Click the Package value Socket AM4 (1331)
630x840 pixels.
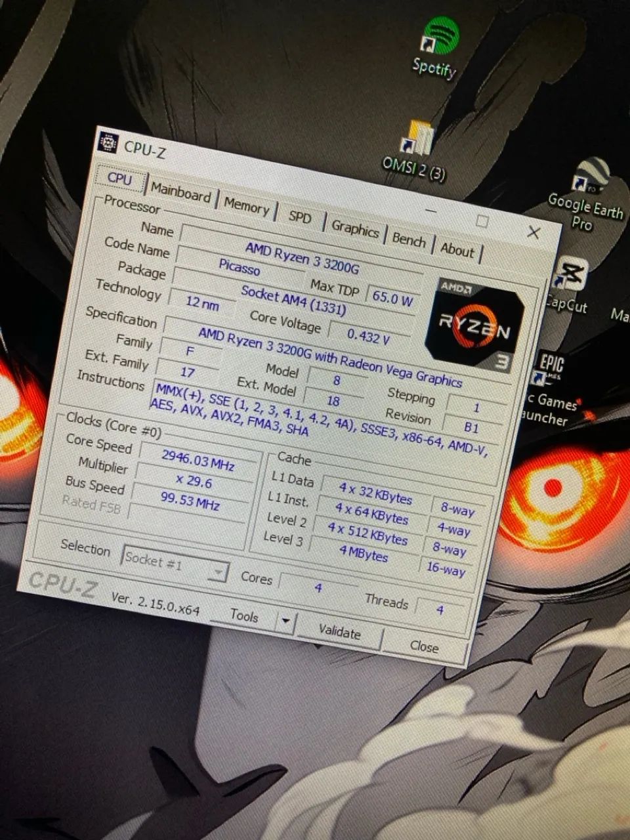click(293, 299)
